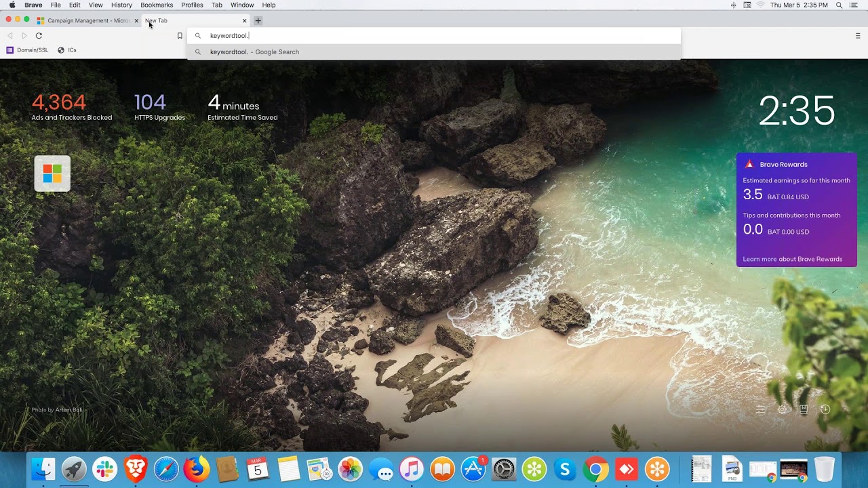Open the Bookmarks menu
868x488 pixels.
point(157,5)
